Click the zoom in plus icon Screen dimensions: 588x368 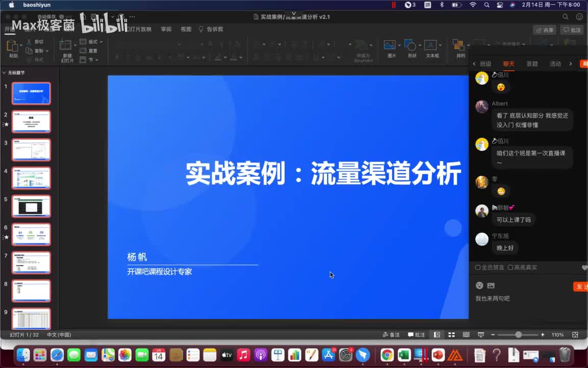543,335
